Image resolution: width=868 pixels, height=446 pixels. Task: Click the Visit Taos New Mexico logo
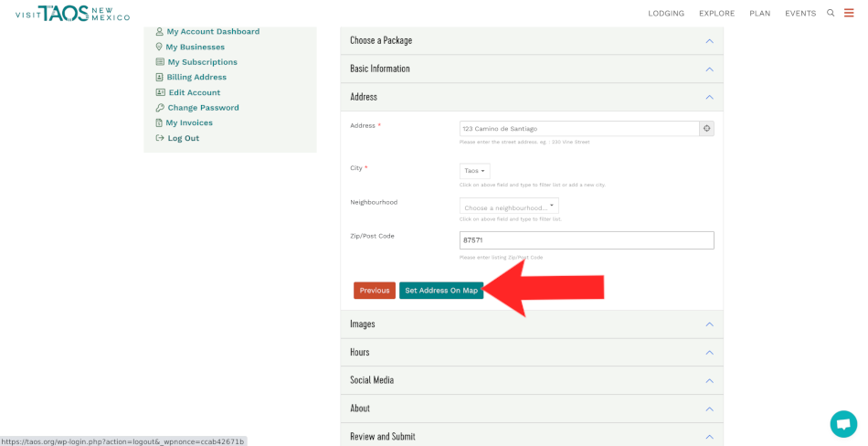pos(72,13)
